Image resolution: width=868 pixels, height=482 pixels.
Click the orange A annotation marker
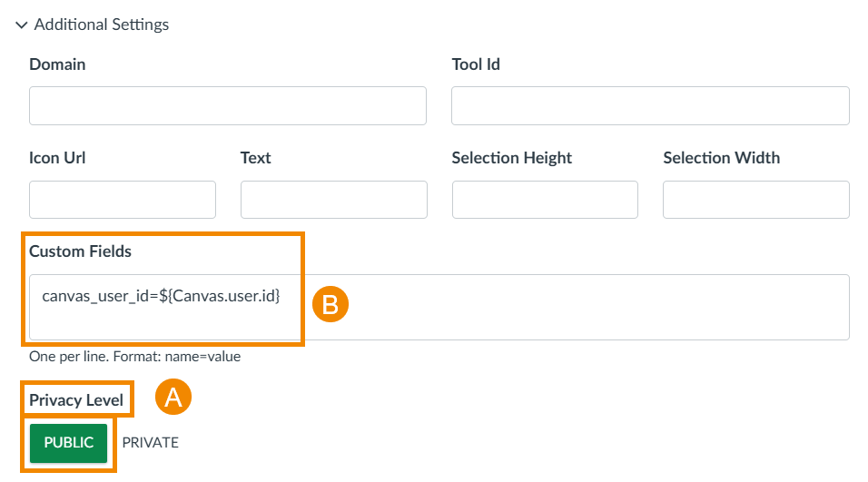173,398
